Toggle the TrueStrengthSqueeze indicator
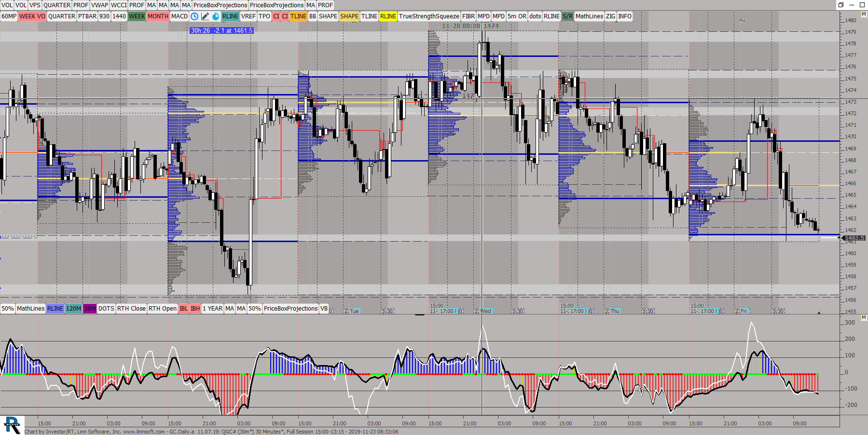868x435 pixels. (x=429, y=16)
